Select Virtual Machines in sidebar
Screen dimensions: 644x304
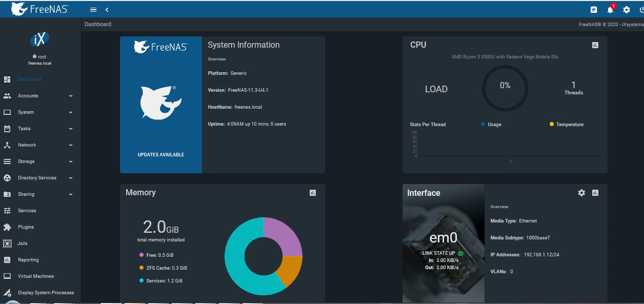(x=35, y=276)
